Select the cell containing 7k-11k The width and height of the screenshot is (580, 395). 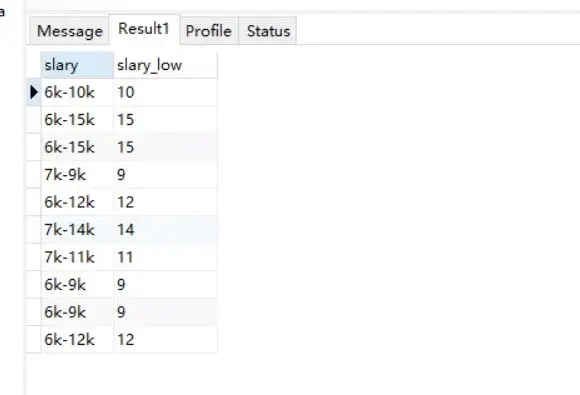[77, 257]
